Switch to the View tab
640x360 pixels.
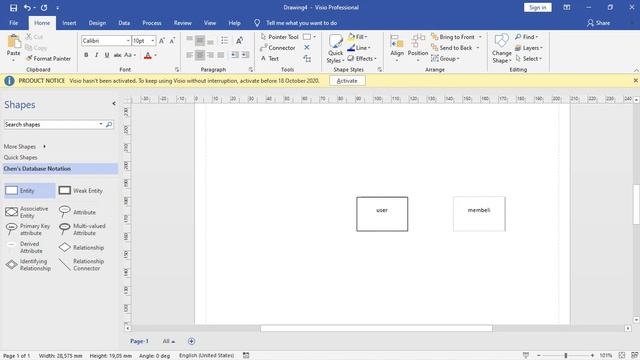coord(210,23)
